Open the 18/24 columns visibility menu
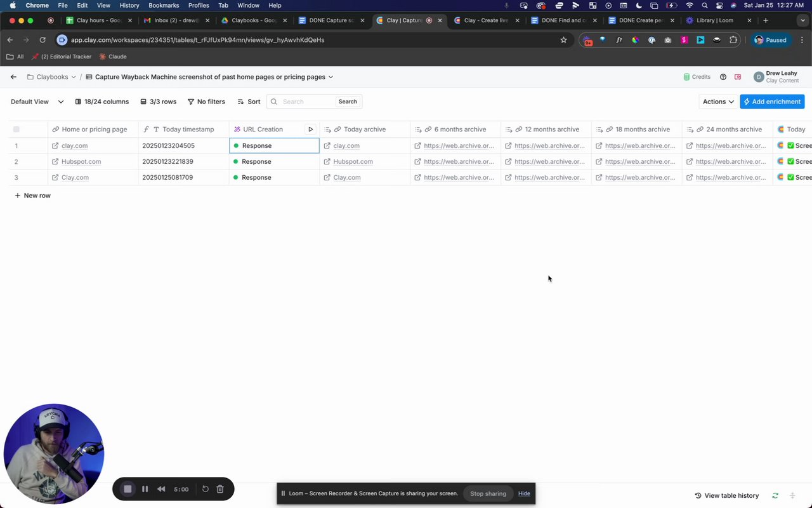812x508 pixels. (101, 102)
